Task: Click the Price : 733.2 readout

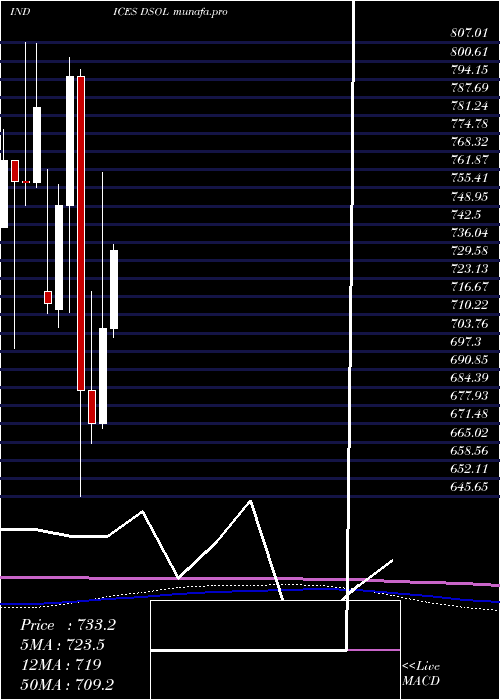Action: [68, 625]
